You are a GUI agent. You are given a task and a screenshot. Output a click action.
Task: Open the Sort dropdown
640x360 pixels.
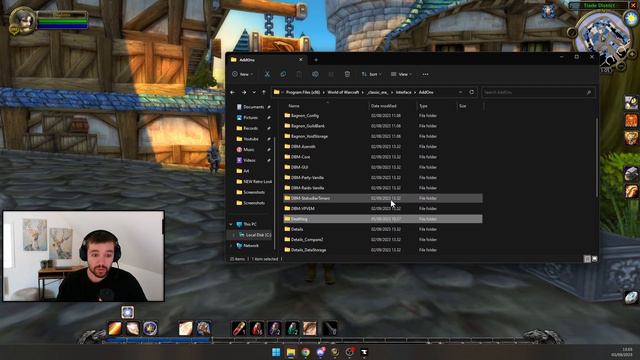[x=371, y=74]
